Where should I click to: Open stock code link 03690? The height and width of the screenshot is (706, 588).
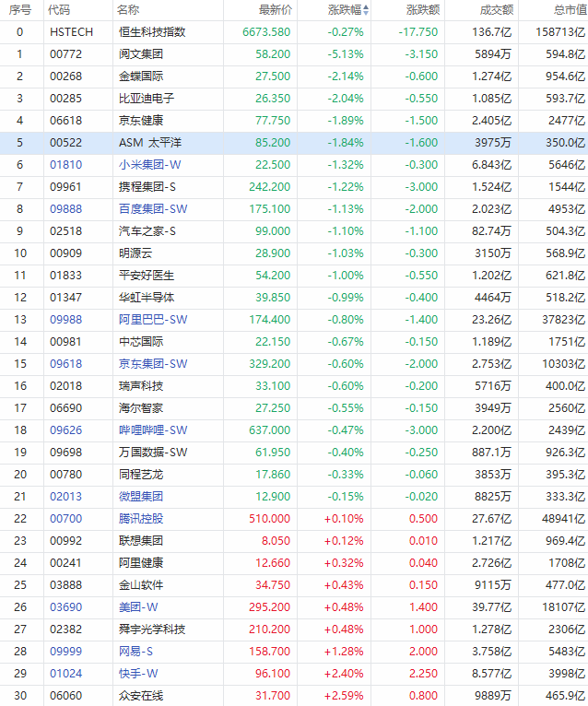pos(66,607)
